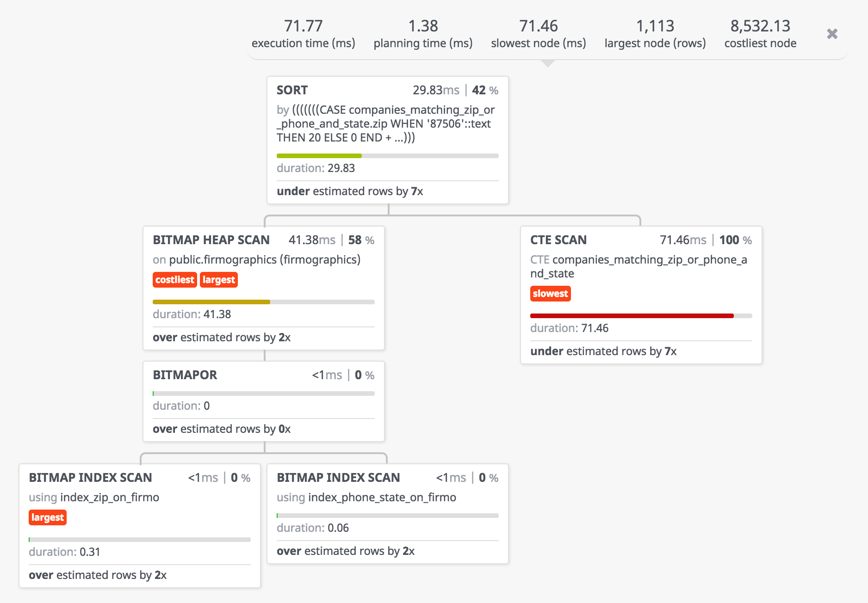Select Bitmap Index Scan using index_phone_state_on_firmo
The image size is (868, 603).
338,478
